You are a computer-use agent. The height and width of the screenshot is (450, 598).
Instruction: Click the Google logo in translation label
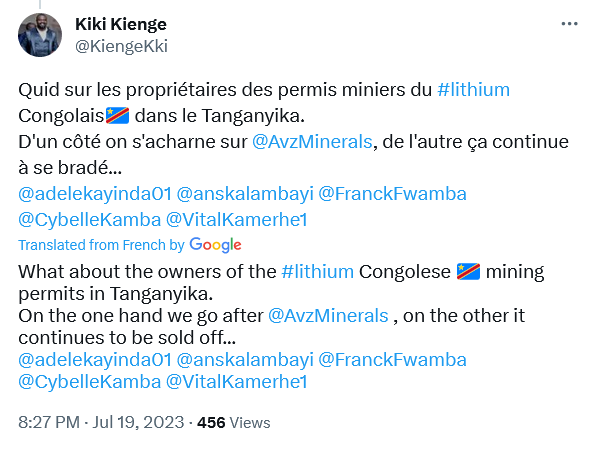pos(215,245)
